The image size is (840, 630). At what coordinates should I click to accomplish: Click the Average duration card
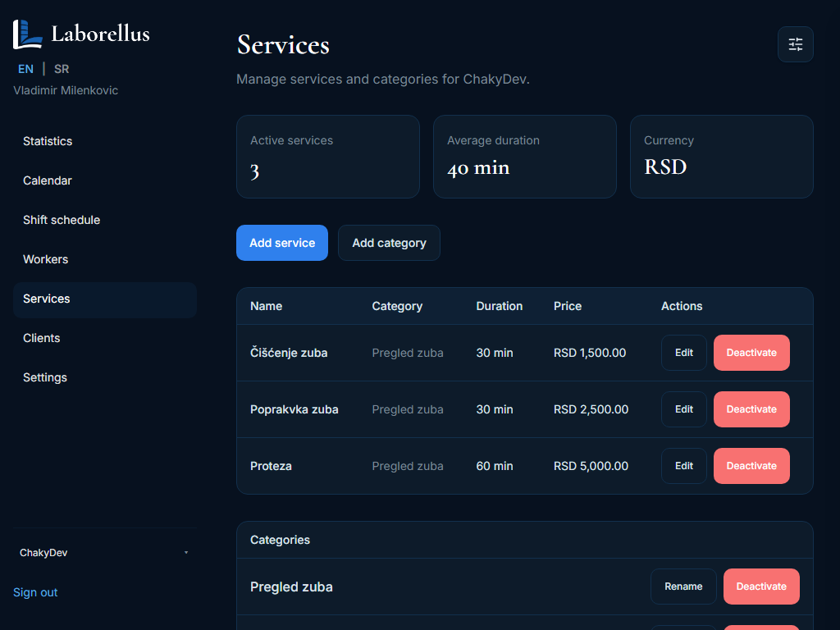click(525, 157)
